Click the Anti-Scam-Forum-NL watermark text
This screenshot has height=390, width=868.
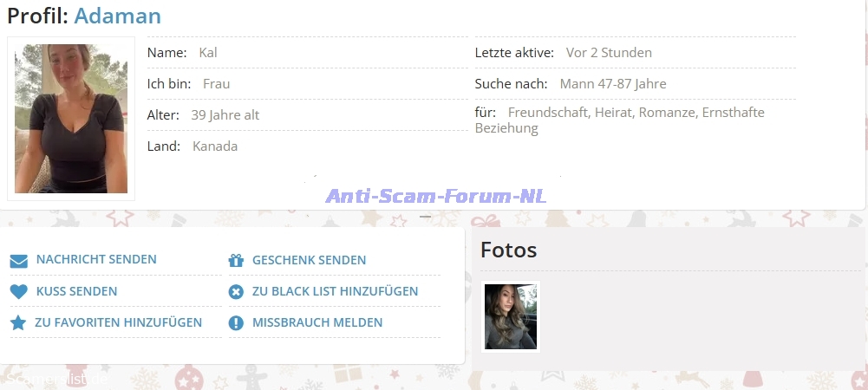click(x=436, y=196)
